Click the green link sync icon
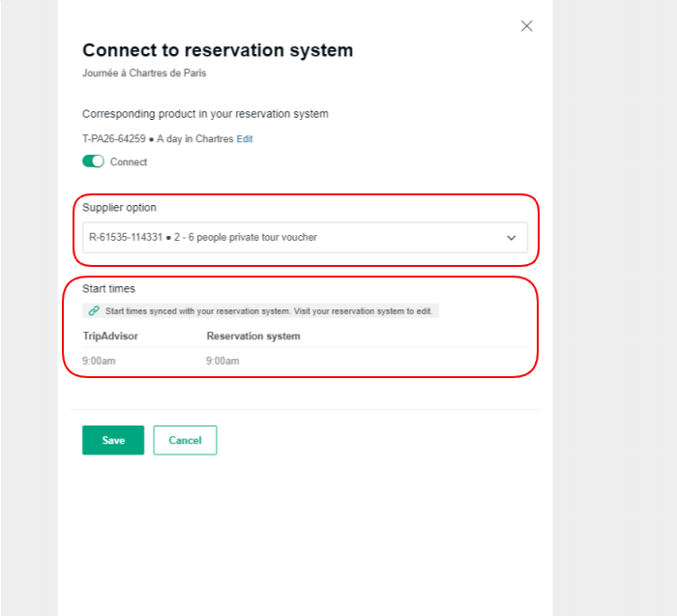 pos(94,311)
